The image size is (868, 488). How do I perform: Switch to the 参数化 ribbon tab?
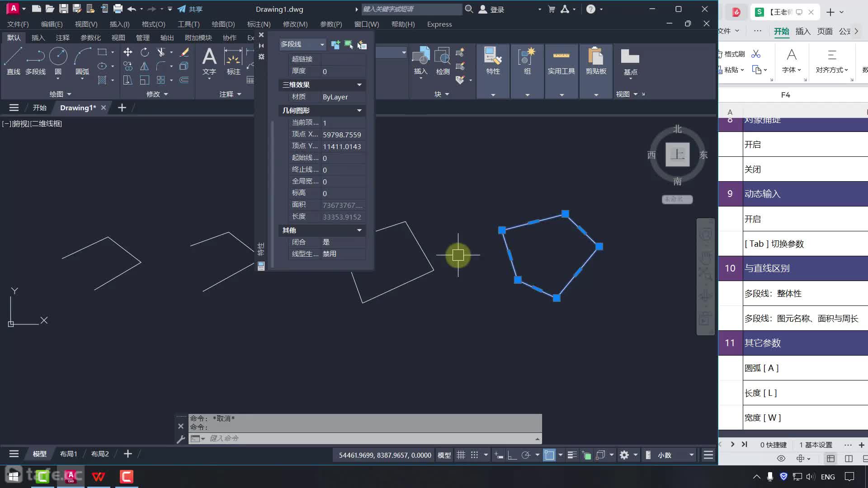[90, 38]
